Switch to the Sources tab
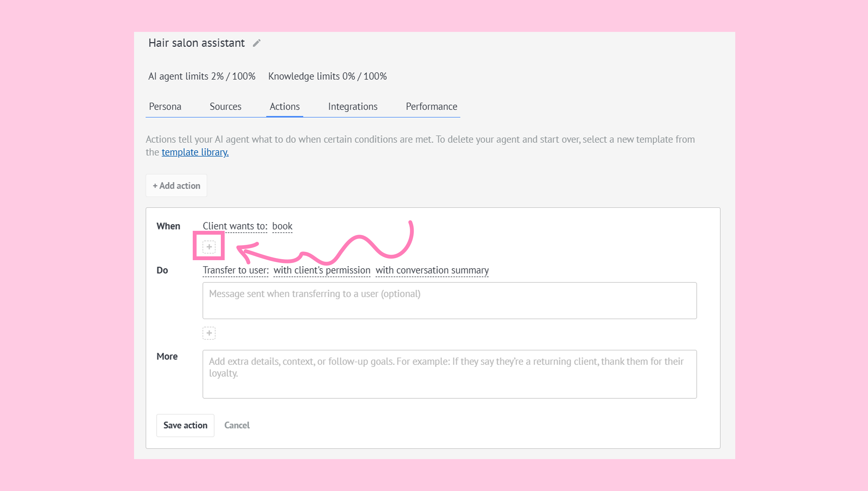 (x=225, y=106)
